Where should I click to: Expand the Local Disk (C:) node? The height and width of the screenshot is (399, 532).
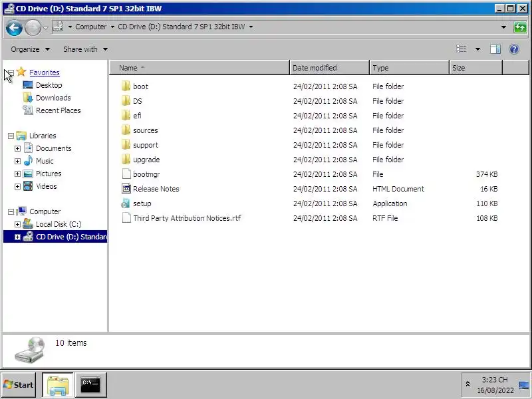point(18,224)
